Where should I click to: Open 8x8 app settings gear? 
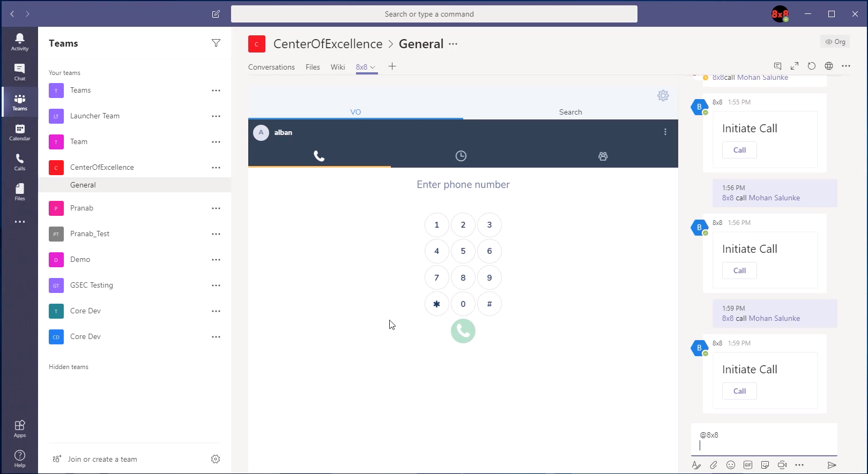663,95
